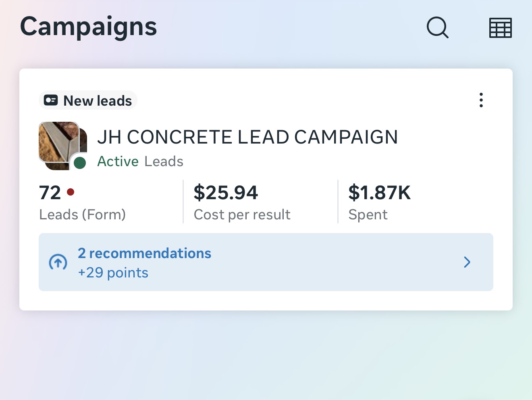Click the Campaigns page heading
532x400 pixels.
point(89,27)
